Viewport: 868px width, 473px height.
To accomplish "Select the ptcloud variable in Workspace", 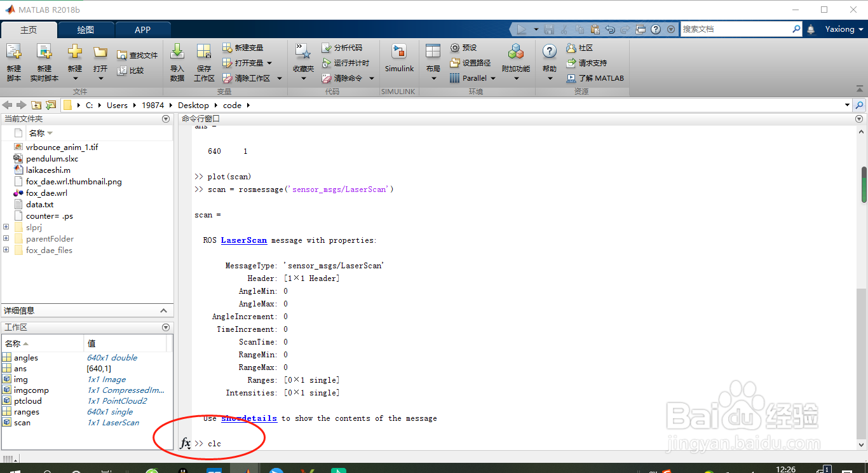I will (x=28, y=401).
